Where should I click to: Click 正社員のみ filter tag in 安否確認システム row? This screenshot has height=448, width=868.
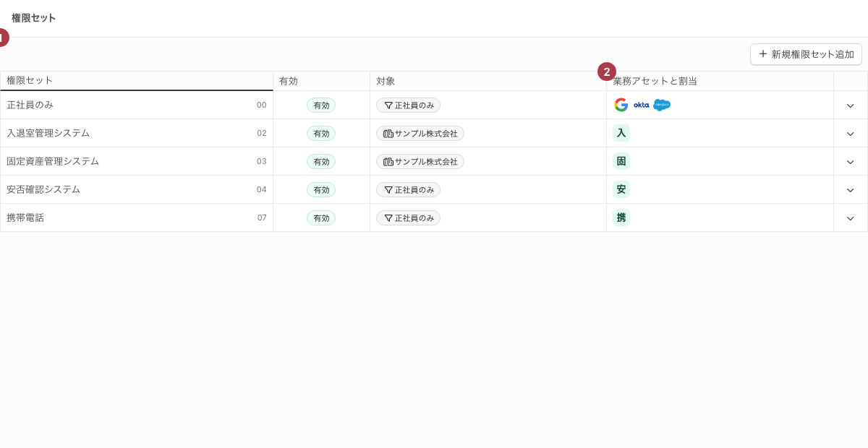click(x=408, y=190)
